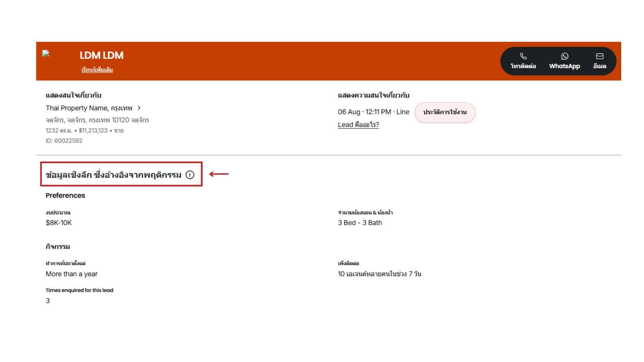Select the listing ID 60022592 text
Viewport: 644px width, 362px height.
64,141
